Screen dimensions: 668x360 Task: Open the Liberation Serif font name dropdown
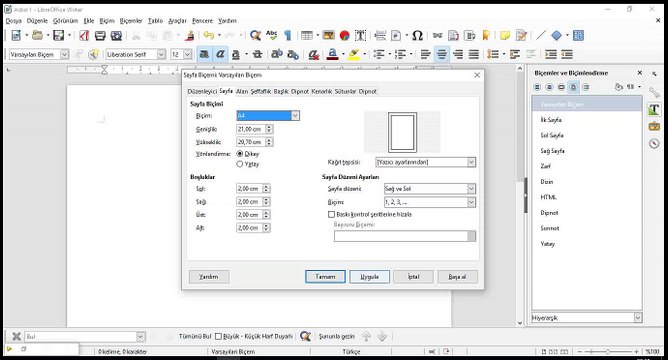coord(161,55)
